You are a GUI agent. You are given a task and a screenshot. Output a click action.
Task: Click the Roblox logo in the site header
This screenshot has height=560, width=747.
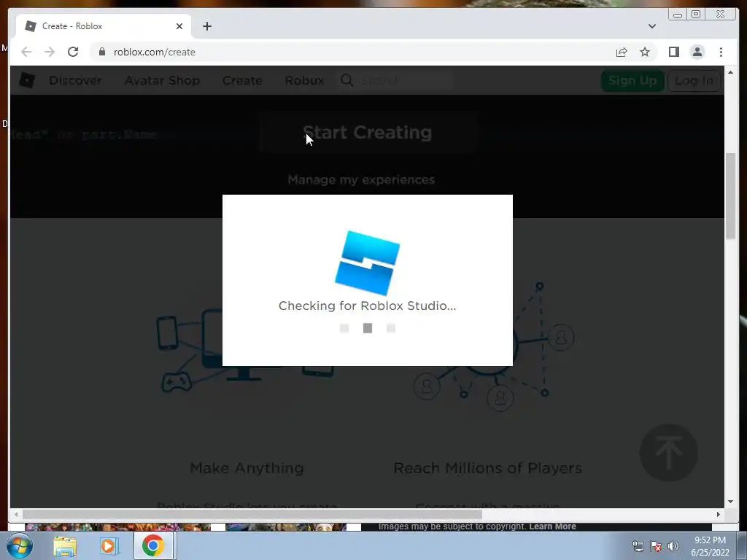(27, 80)
